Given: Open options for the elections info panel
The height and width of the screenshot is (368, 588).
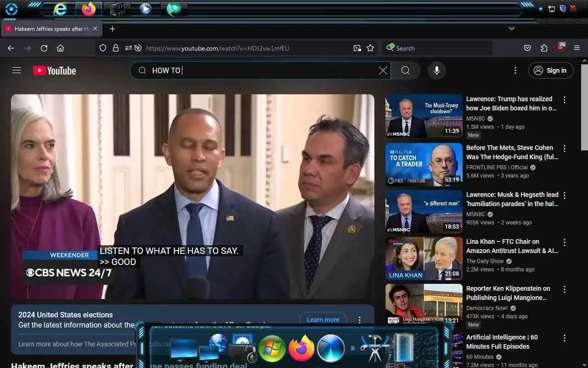Looking at the screenshot, I should click(360, 320).
